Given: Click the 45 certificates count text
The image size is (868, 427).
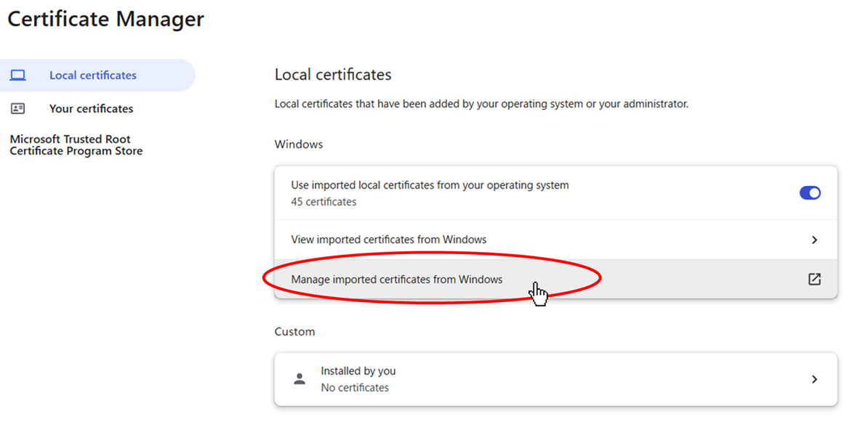Looking at the screenshot, I should point(324,202).
